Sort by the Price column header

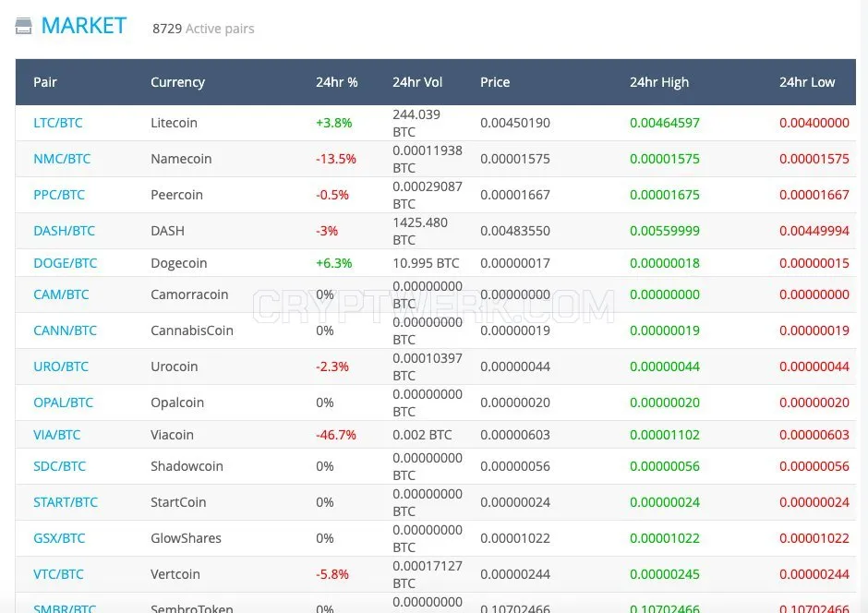tap(495, 82)
